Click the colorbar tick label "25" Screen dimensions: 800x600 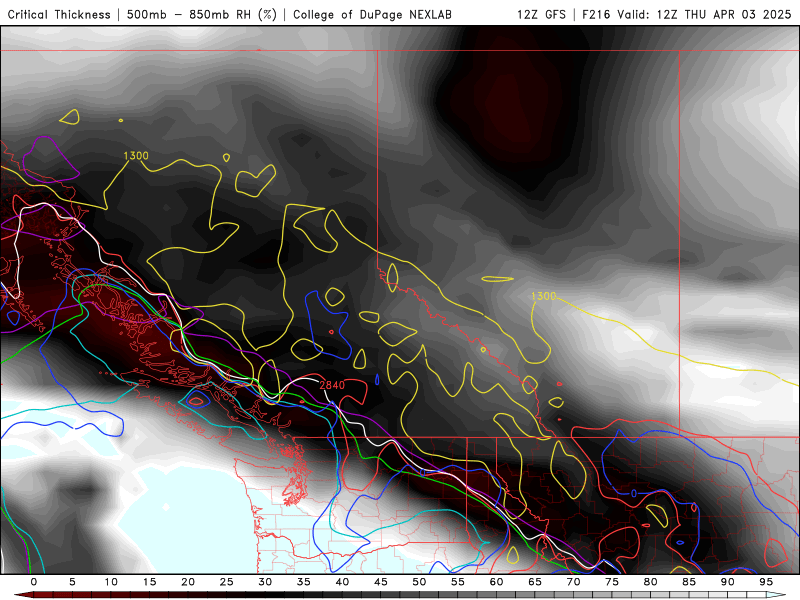click(227, 582)
